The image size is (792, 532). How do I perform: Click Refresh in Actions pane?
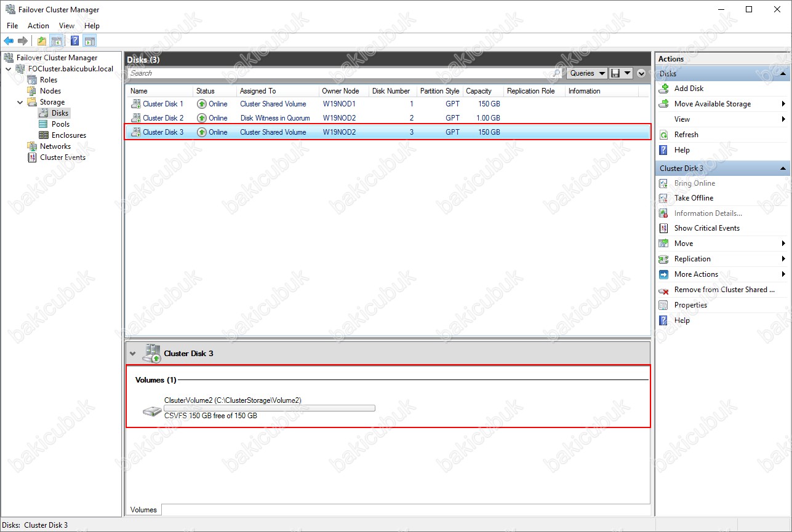coord(686,135)
